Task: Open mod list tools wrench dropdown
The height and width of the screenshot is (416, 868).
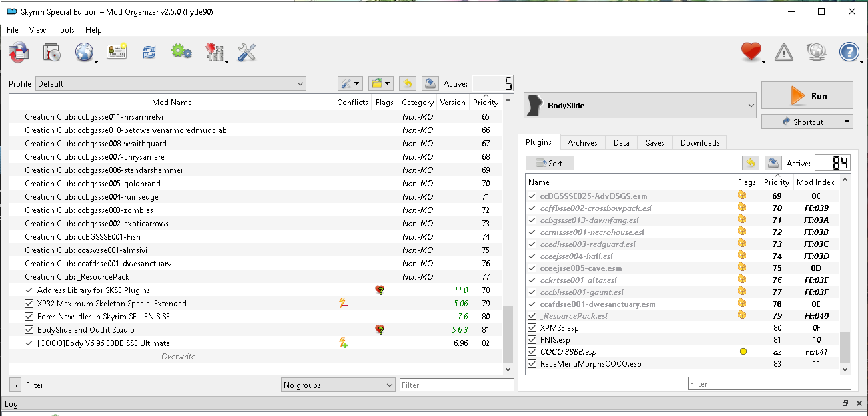Action: pyautogui.click(x=350, y=83)
